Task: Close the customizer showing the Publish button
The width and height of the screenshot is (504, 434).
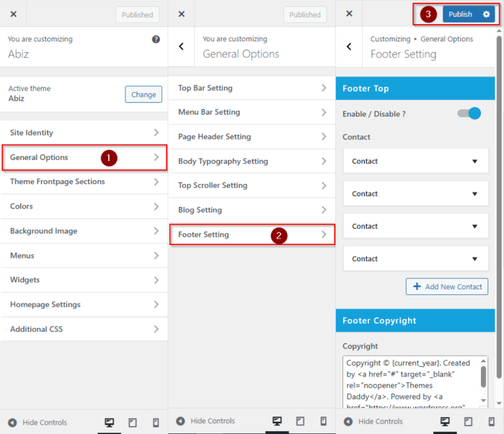Action: (349, 14)
